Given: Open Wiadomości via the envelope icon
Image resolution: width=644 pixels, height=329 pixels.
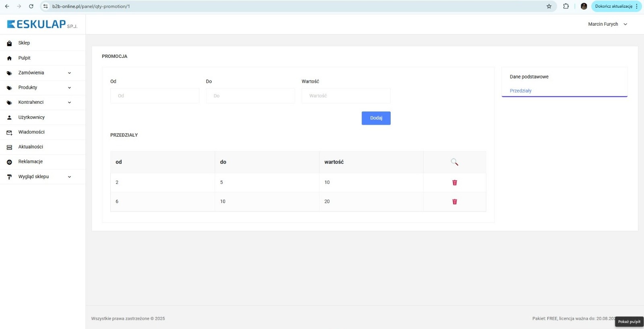Looking at the screenshot, I should 9,132.
